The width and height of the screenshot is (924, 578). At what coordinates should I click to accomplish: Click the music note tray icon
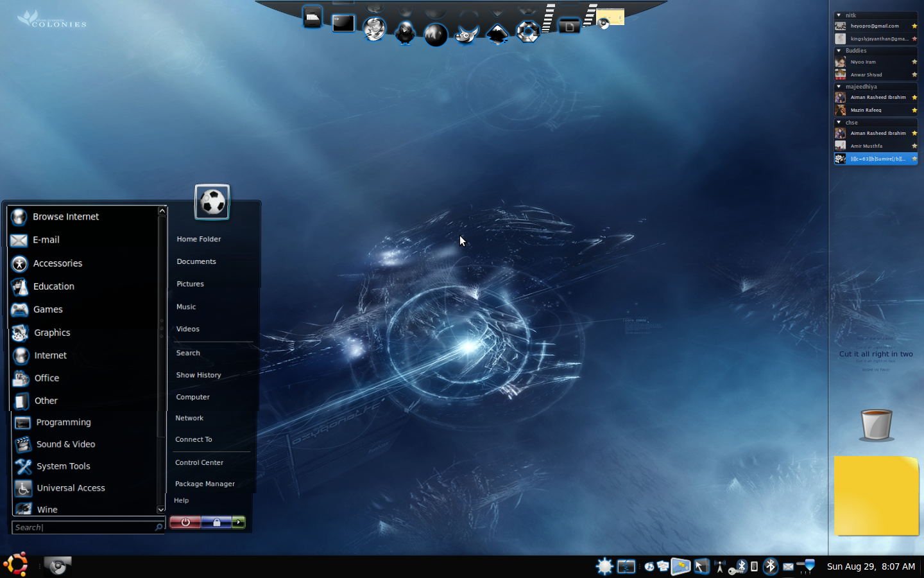(x=649, y=566)
